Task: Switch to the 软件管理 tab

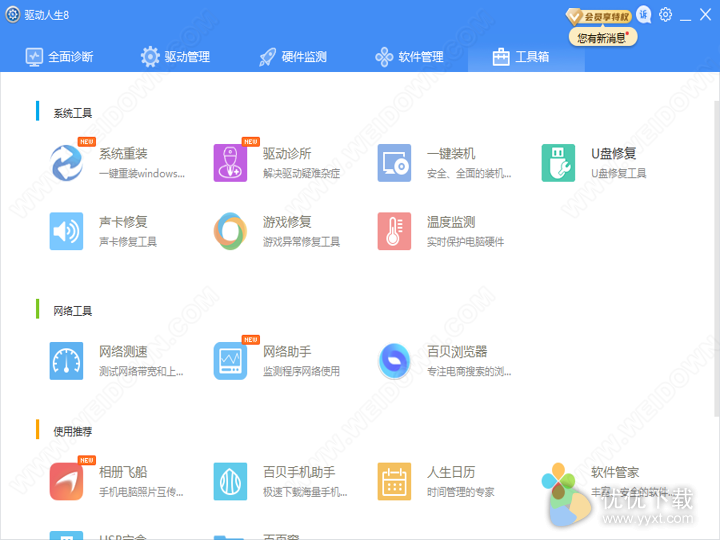Action: click(x=409, y=57)
